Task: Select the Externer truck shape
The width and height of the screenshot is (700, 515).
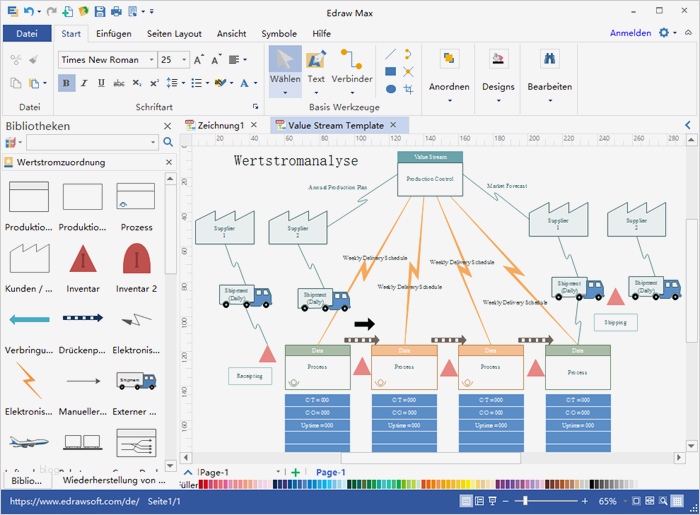Action: (136, 381)
